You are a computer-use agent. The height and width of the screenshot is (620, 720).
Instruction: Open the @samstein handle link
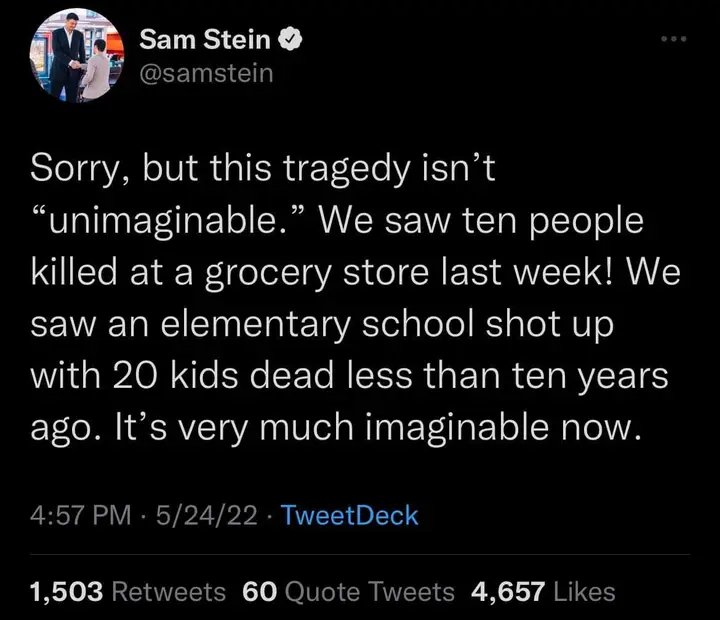[206, 73]
